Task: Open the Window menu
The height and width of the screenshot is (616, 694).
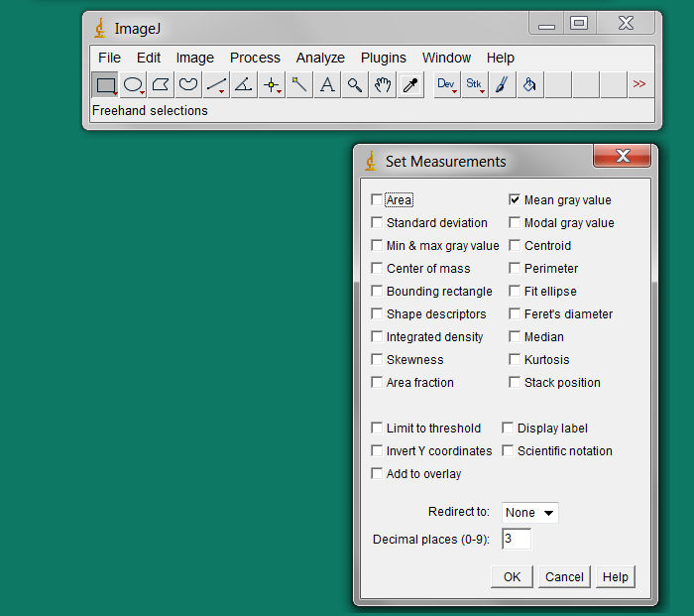Action: coord(446,58)
